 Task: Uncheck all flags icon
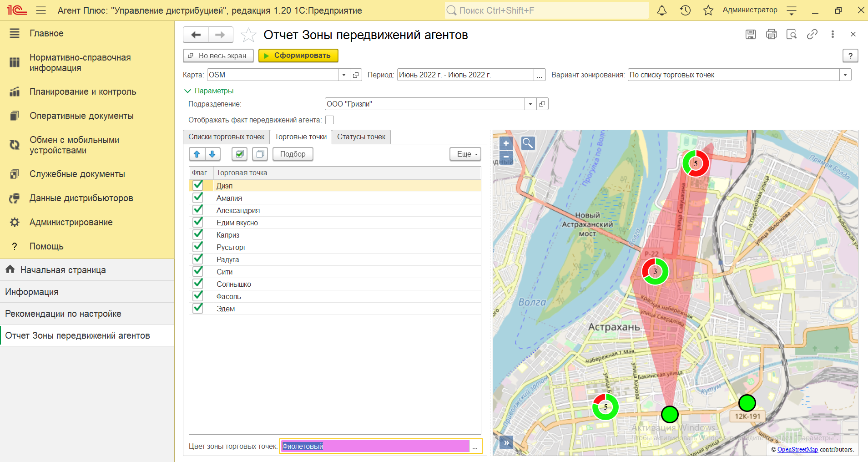[260, 154]
